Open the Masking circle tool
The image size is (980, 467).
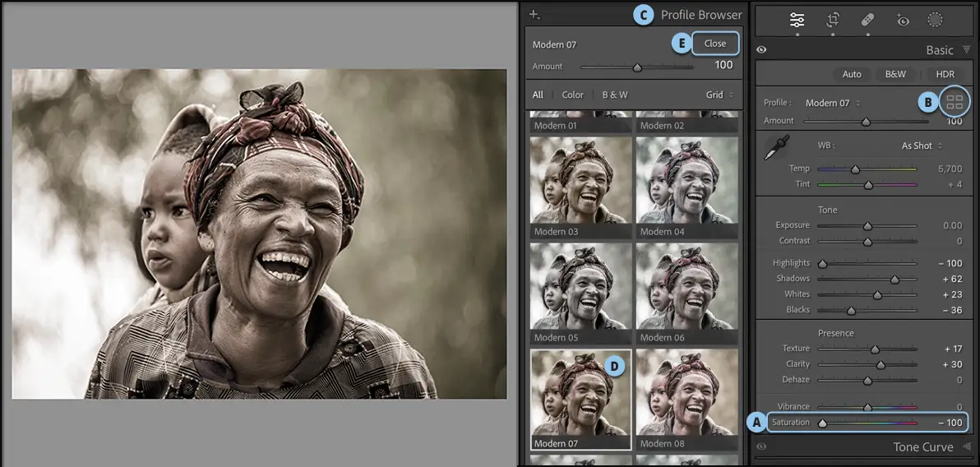[935, 21]
